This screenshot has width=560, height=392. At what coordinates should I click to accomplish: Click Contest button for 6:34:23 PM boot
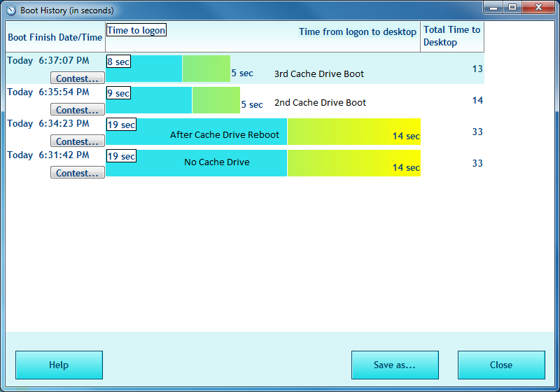pos(77,141)
